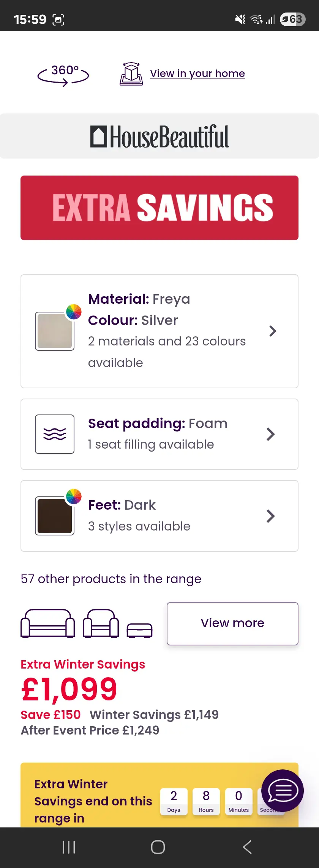Select the Dark feet colour swatch
Image resolution: width=319 pixels, height=868 pixels.
pyautogui.click(x=55, y=516)
